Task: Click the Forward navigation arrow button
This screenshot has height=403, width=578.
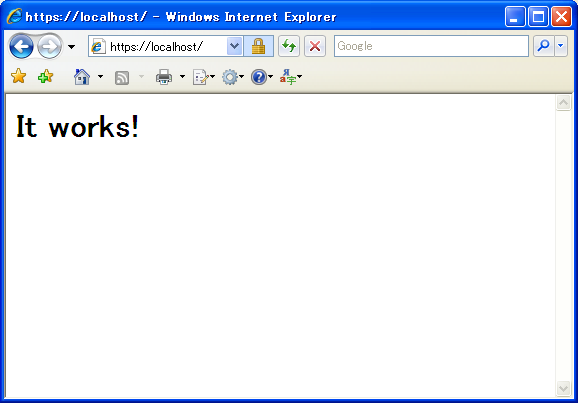Action: click(x=49, y=46)
